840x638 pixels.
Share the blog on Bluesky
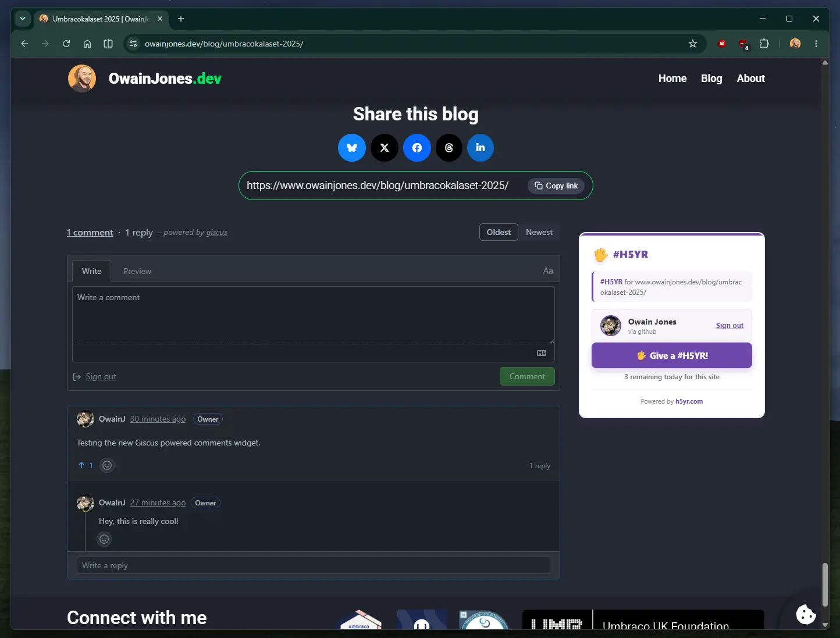(352, 148)
